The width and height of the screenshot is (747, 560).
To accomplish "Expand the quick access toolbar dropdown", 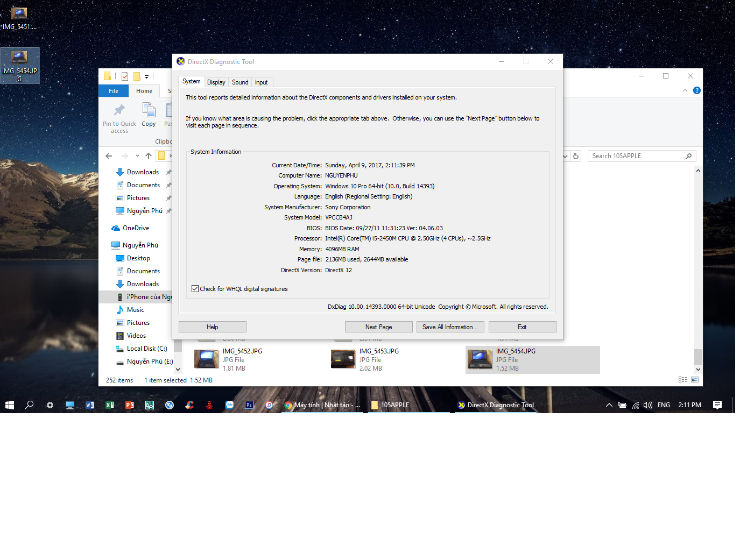I will 146,77.
